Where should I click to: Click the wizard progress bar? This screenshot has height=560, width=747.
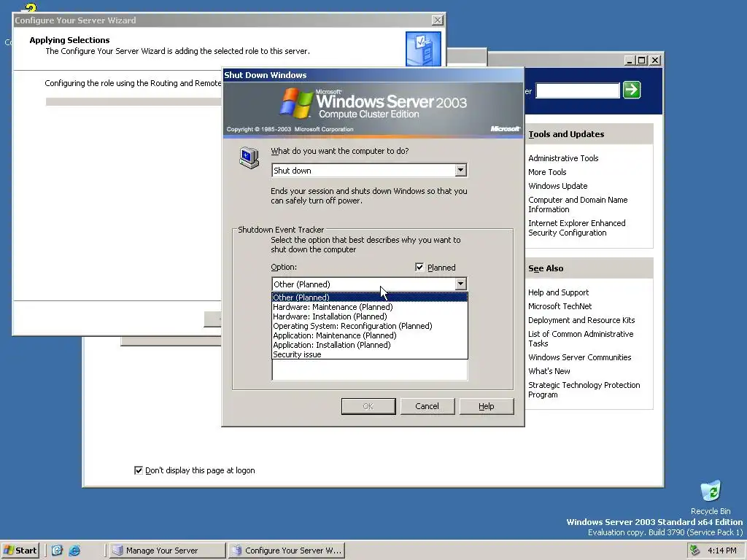pos(134,101)
